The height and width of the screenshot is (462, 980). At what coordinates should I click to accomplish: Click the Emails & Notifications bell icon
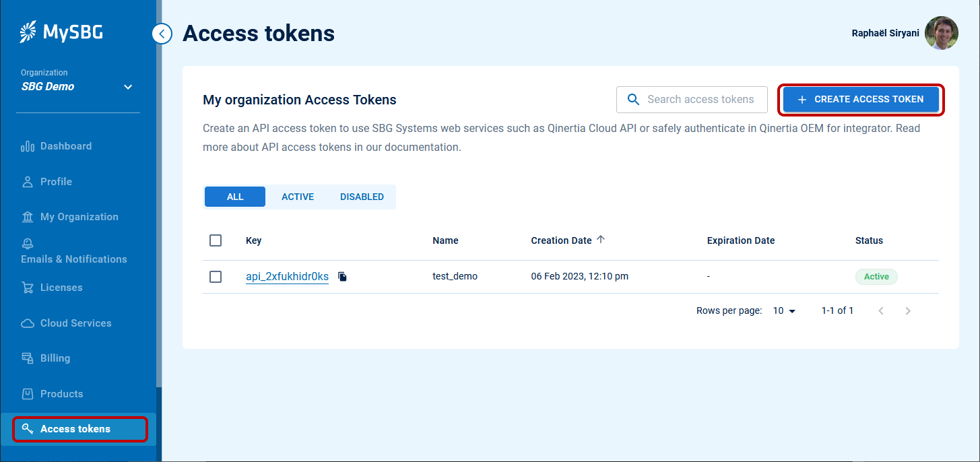(28, 244)
